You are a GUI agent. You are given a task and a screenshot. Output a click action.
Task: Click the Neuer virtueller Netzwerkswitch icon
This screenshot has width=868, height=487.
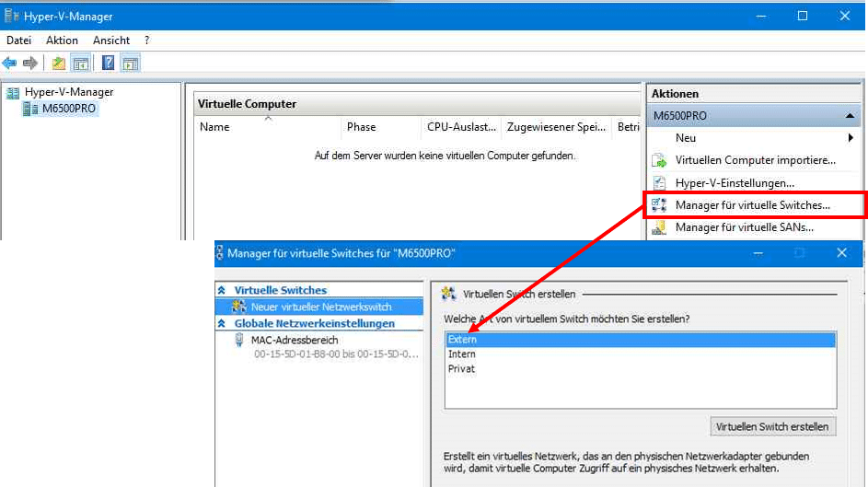coord(239,307)
